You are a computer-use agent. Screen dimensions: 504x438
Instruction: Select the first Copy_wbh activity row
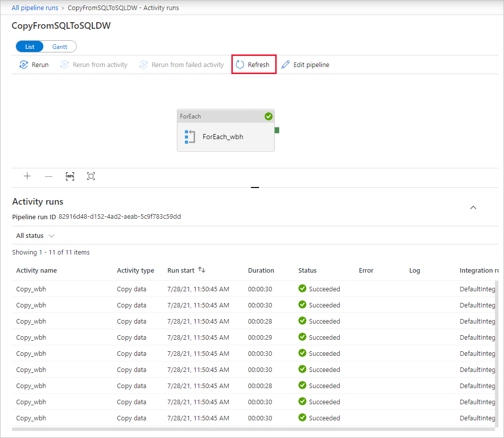point(31,289)
